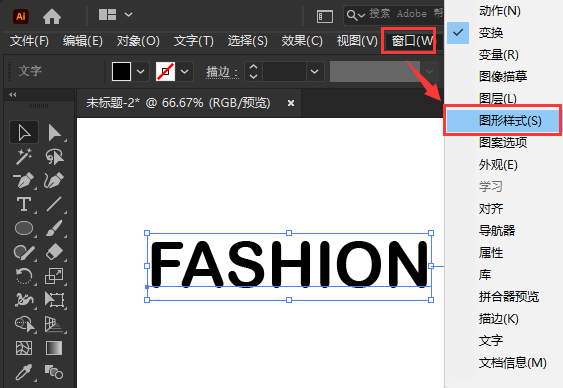This screenshot has height=388, width=563.
Task: Select the Mesh tool
Action: point(24,348)
